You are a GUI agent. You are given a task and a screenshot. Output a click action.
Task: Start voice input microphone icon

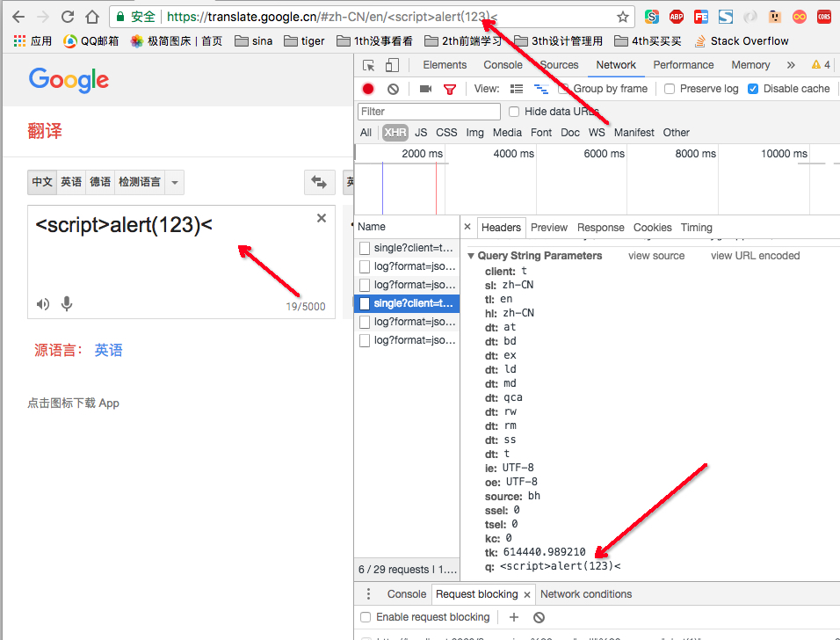67,304
